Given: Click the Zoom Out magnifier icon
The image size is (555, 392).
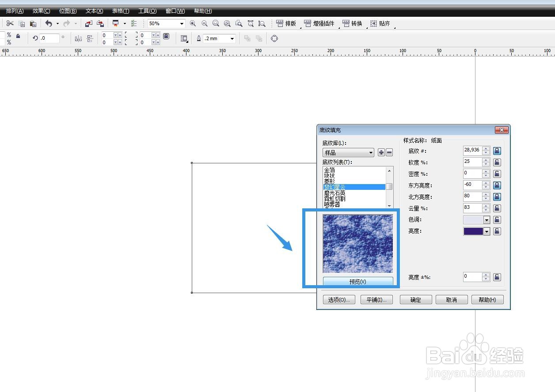Looking at the screenshot, I should pos(204,23).
